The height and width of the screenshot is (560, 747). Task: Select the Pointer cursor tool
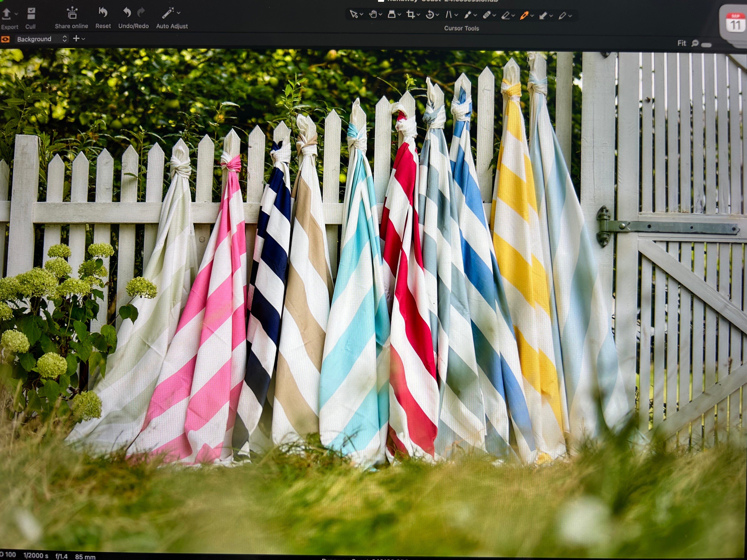pos(353,14)
